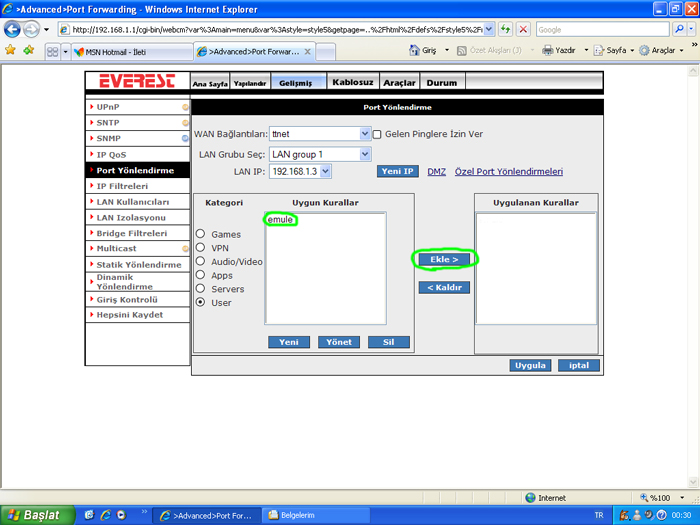The width and height of the screenshot is (700, 525).
Task: Select the Games category radio button
Action: coord(200,233)
